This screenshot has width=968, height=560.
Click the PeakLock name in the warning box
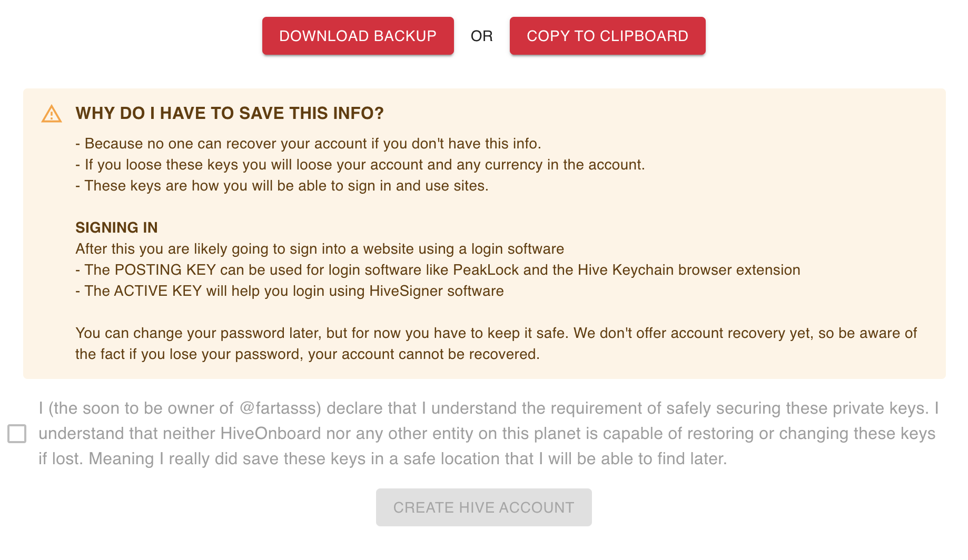tap(486, 270)
